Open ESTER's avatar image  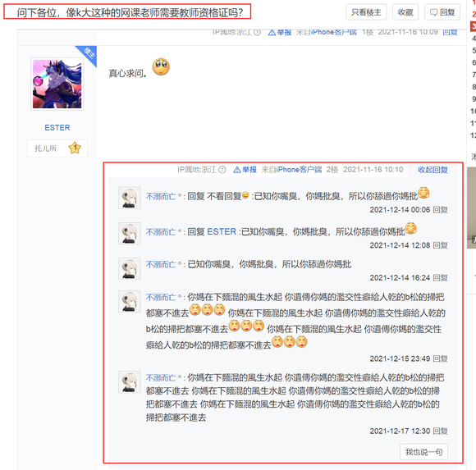coord(57,84)
